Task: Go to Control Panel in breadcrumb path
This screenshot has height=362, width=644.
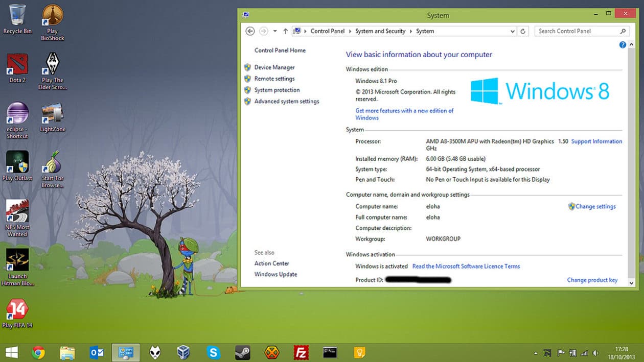Action: pos(327,31)
